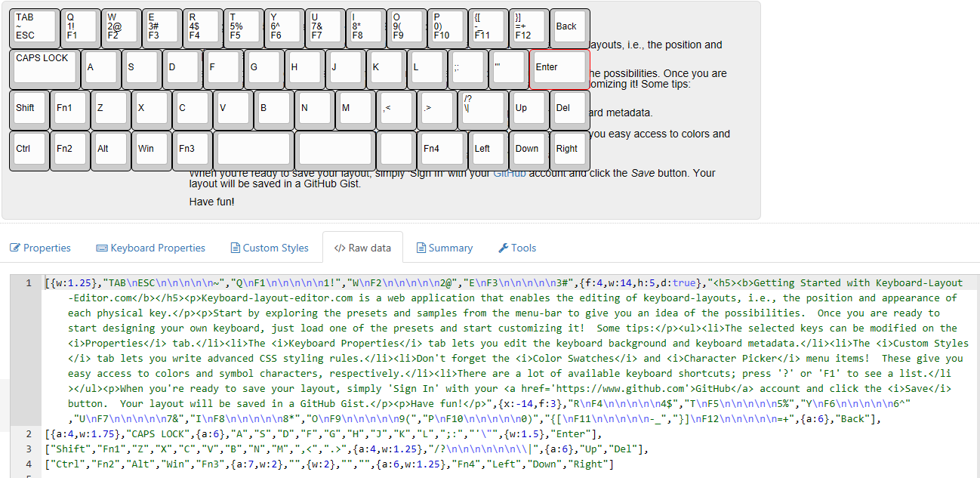This screenshot has width=980, height=478.
Task: Select the H key
Action: pos(305,69)
